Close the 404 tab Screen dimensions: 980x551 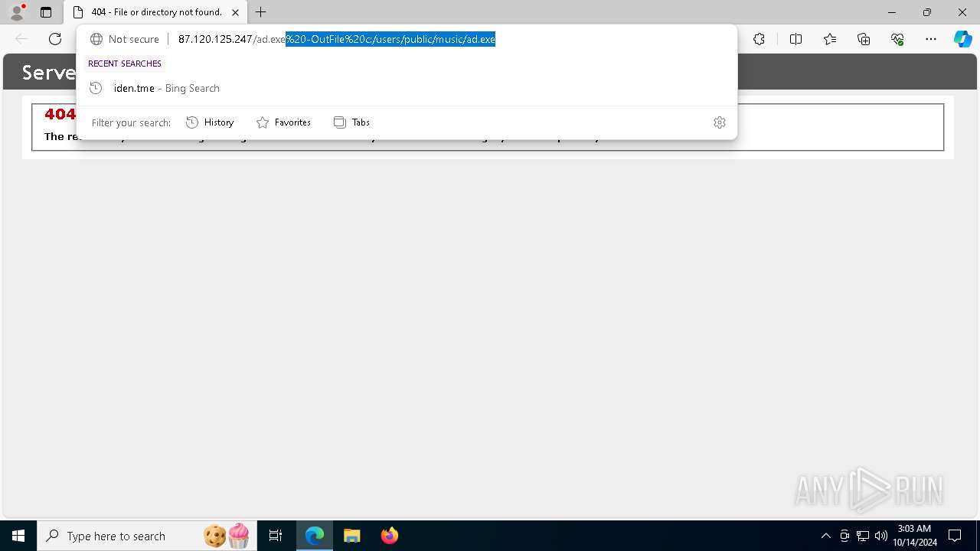(235, 12)
